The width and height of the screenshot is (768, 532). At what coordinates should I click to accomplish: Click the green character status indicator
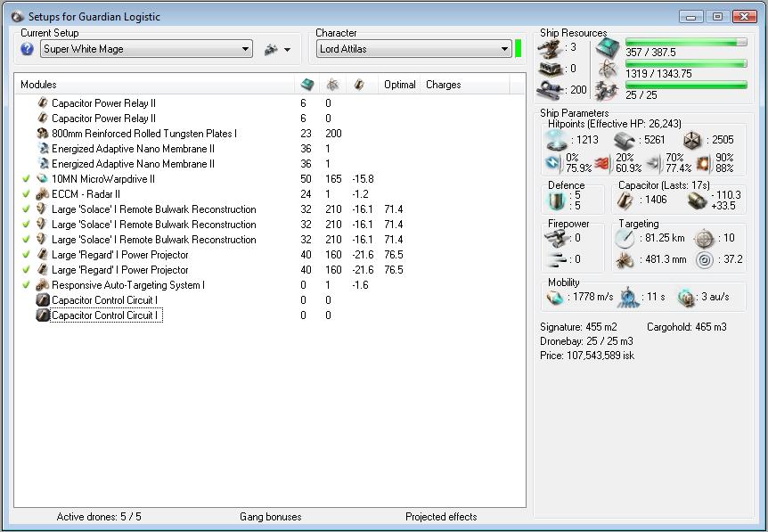tap(519, 48)
